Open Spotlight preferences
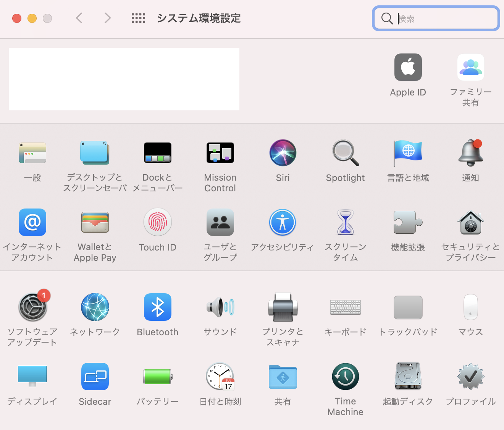504x430 pixels. pos(345,153)
